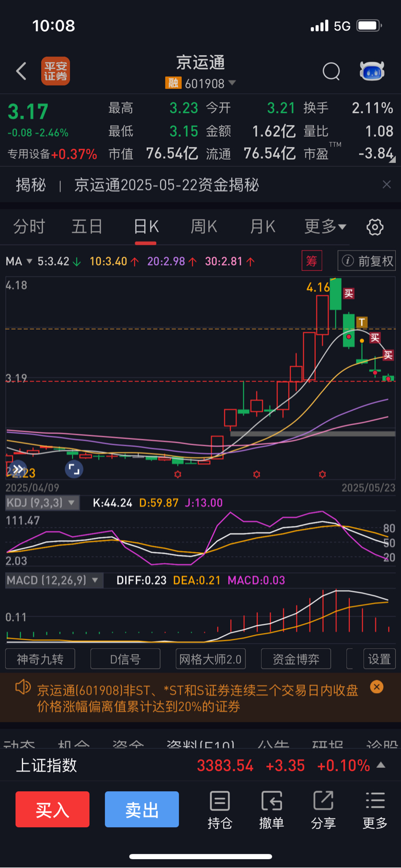401x868 pixels.
Task: Tap 换手 2.11% turnover value
Action: coord(348,108)
